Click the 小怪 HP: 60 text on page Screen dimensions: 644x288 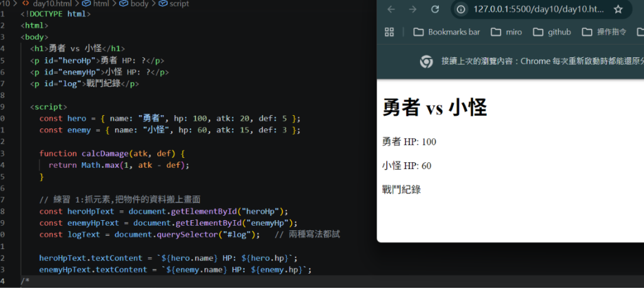click(407, 166)
